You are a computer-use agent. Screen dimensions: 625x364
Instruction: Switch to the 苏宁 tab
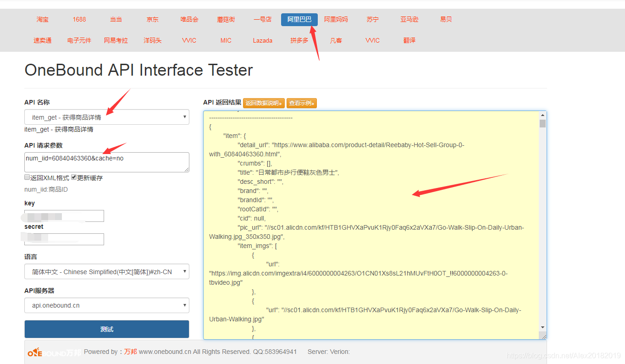tap(373, 19)
